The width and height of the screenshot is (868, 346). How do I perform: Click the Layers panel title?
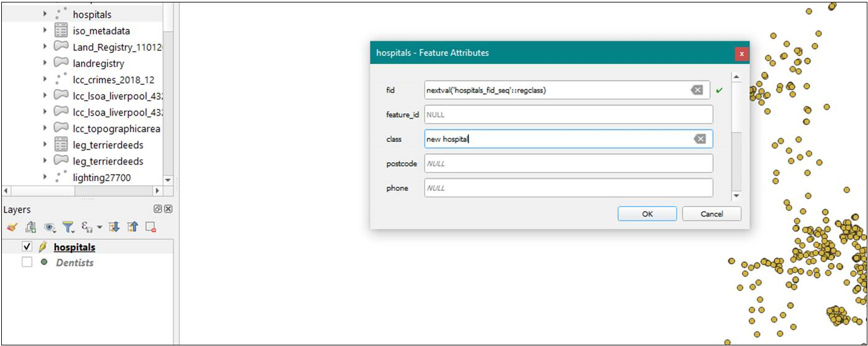(17, 210)
